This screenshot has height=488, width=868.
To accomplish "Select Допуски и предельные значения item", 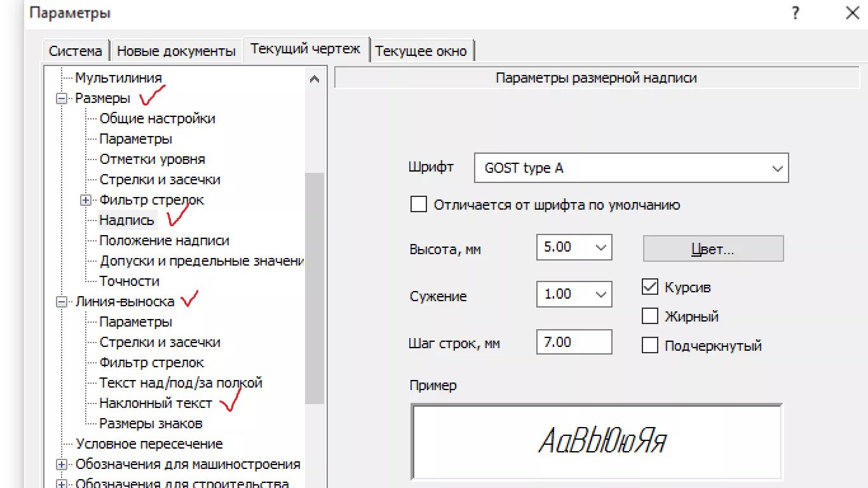I will click(x=201, y=261).
